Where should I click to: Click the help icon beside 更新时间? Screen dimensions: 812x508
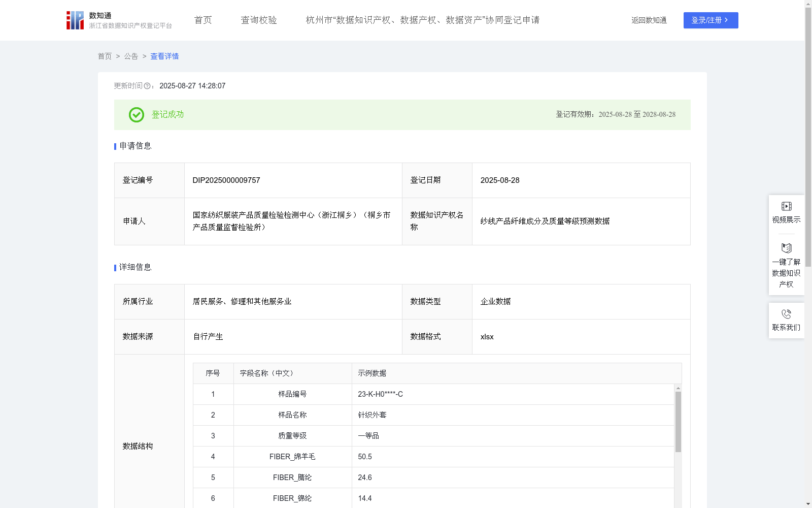click(x=147, y=86)
